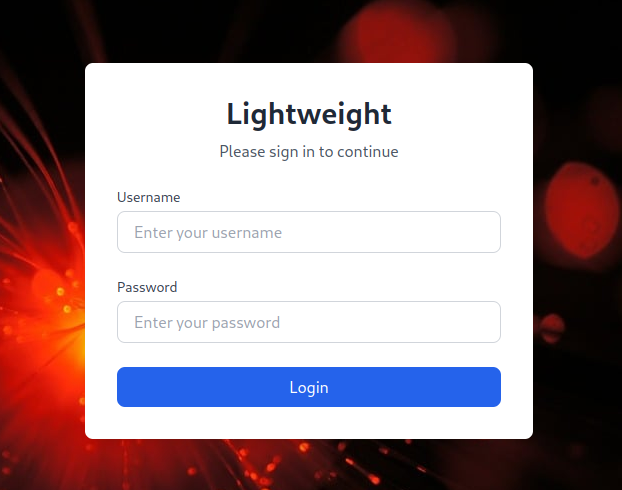Click the word 'Login' on the button
This screenshot has height=490, width=622.
tap(308, 387)
